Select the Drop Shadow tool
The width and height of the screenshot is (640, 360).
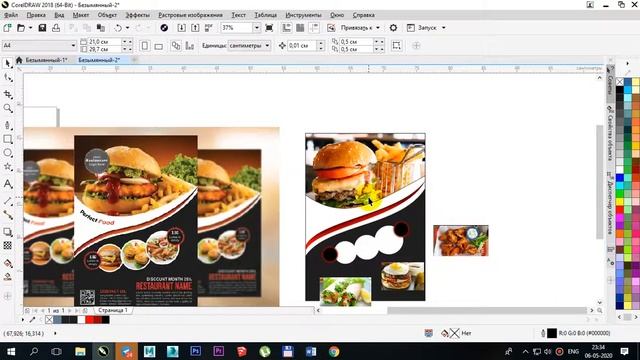(x=8, y=232)
